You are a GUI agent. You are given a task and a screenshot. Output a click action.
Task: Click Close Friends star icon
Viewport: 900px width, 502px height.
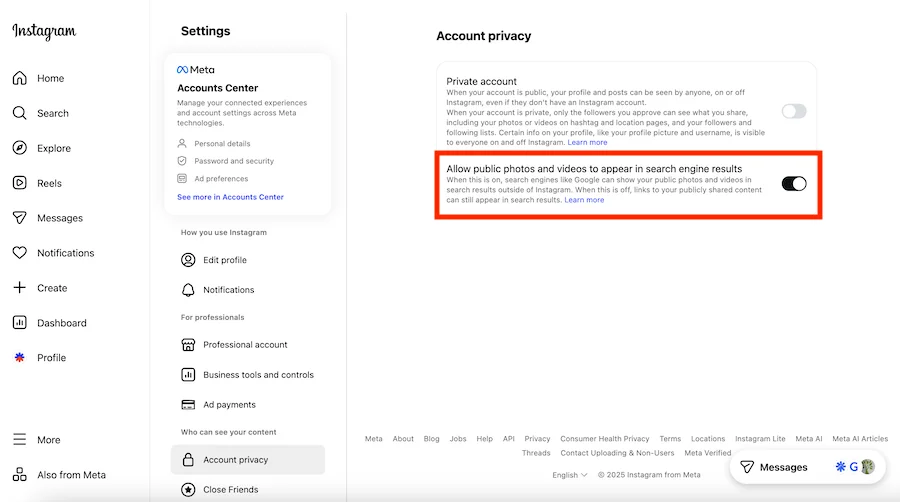coord(188,489)
